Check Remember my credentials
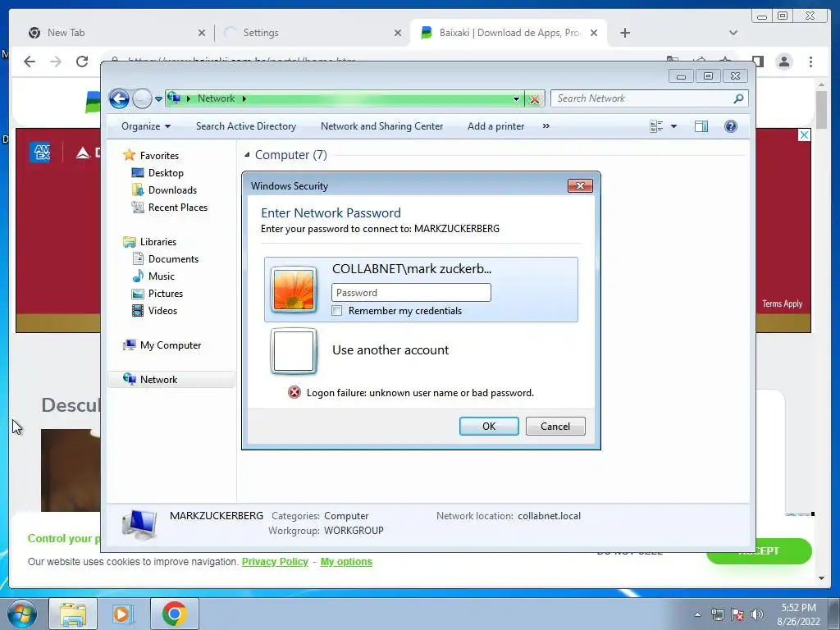This screenshot has height=630, width=840. click(337, 311)
